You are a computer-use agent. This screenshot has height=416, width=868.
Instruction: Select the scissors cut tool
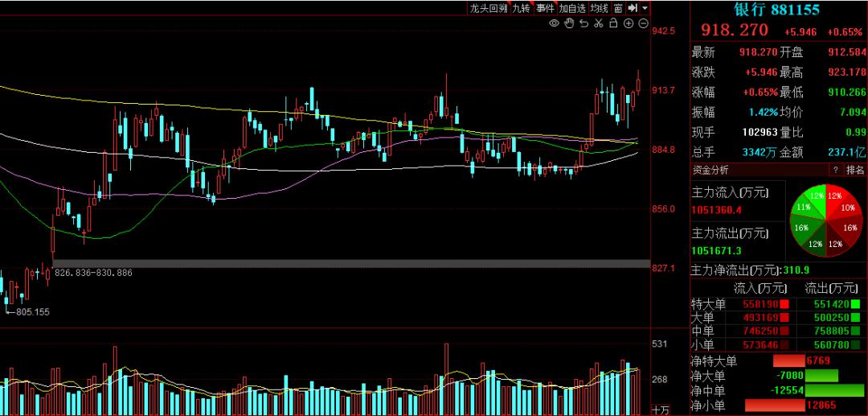pos(598,23)
